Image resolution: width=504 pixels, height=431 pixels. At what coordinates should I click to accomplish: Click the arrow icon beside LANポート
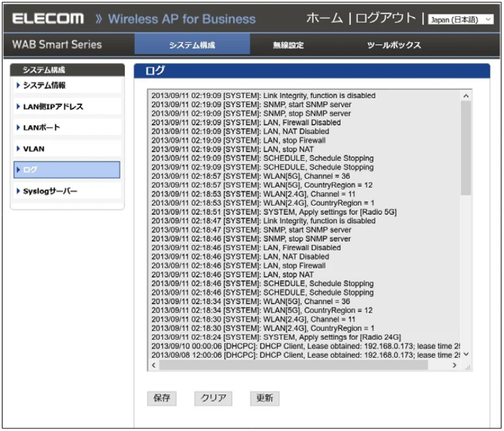point(18,127)
